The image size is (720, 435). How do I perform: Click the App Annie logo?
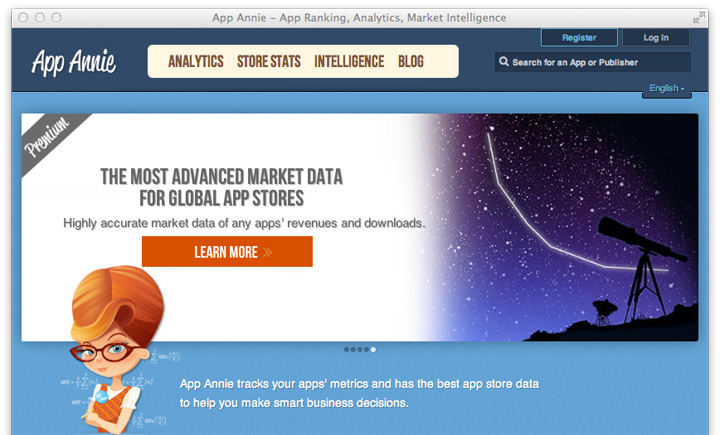[73, 62]
